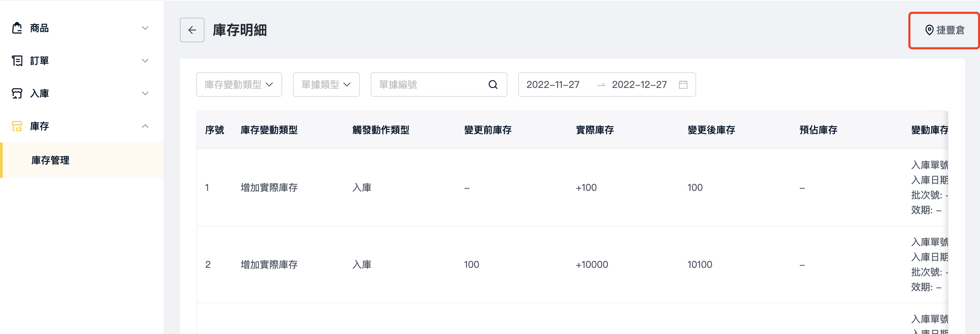Viewport: 980px width, 334px height.
Task: Click the 觸發動作類型 column header
Action: click(381, 130)
